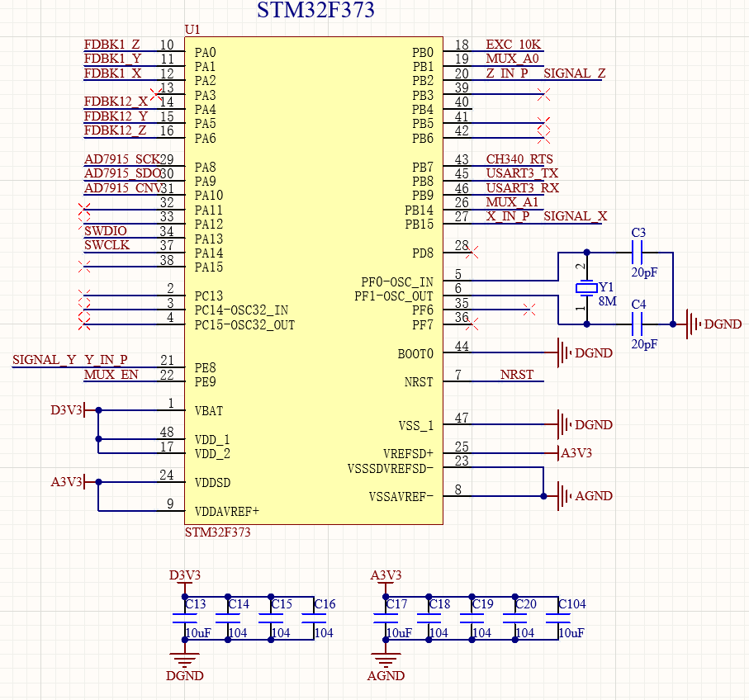The height and width of the screenshot is (700, 749).
Task: Click the USART3_TX net label
Action: [522, 173]
